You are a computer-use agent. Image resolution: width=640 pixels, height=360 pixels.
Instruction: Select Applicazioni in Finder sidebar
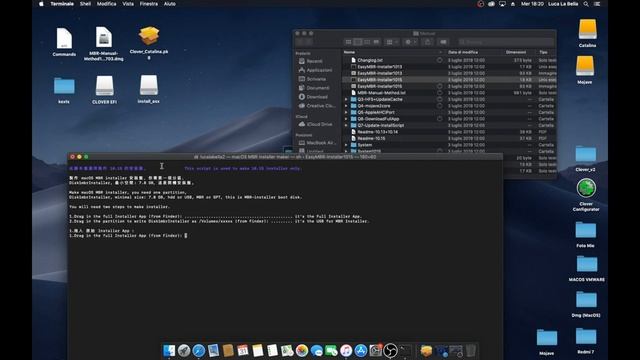point(319,70)
